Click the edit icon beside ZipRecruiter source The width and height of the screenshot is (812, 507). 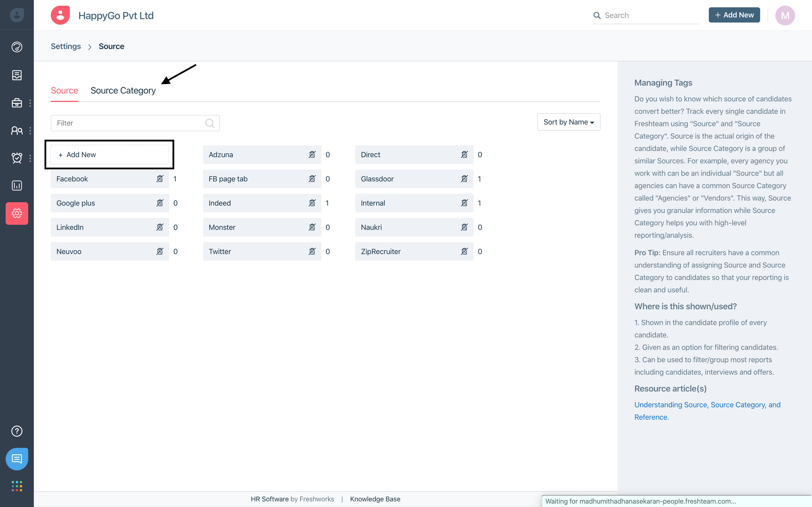465,251
